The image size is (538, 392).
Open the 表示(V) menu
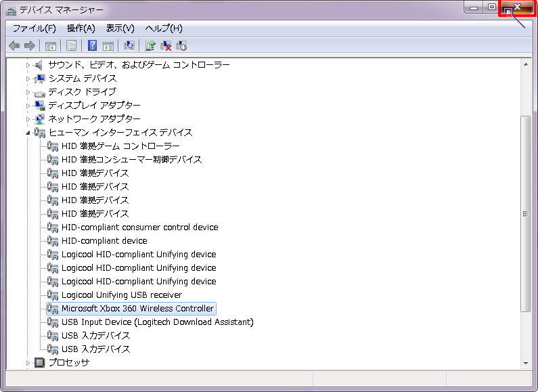tap(120, 28)
